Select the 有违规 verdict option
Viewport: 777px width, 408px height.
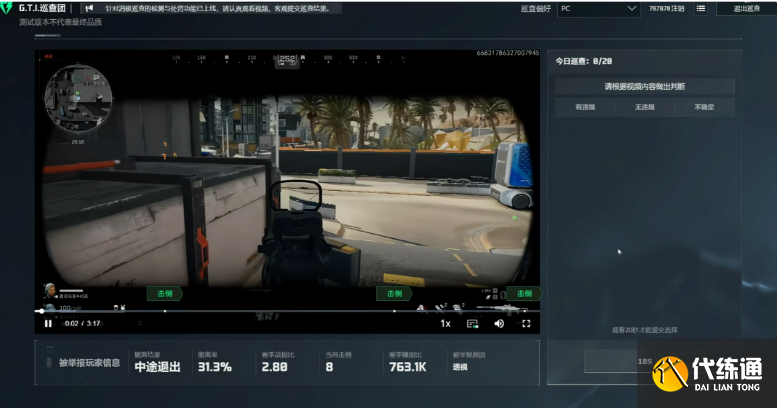point(585,107)
